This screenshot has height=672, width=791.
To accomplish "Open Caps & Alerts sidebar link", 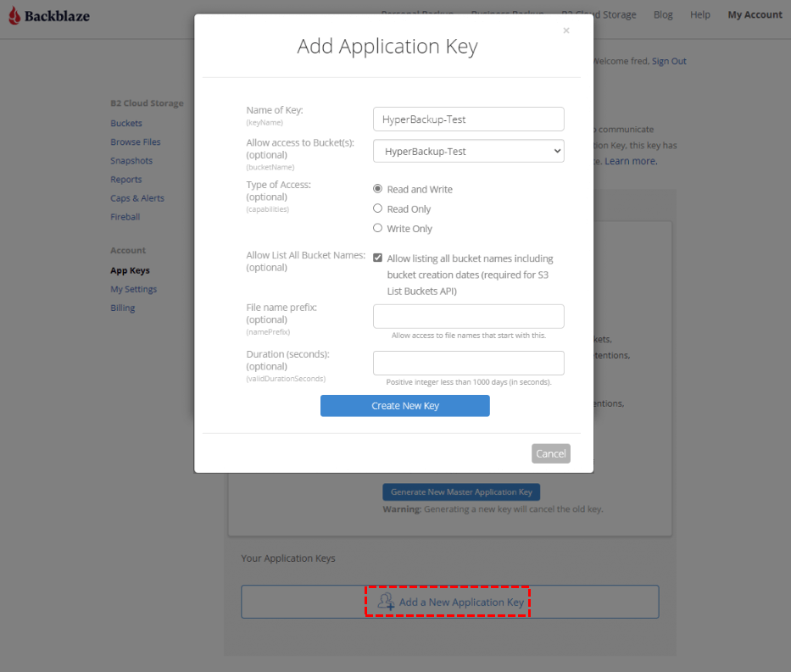I will click(x=137, y=198).
